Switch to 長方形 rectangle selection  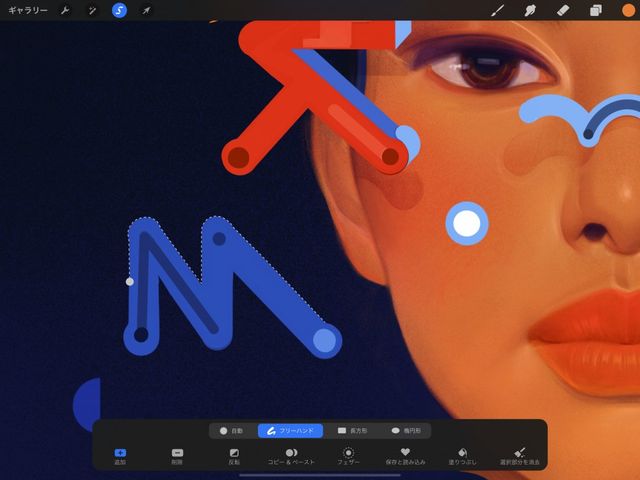click(352, 431)
